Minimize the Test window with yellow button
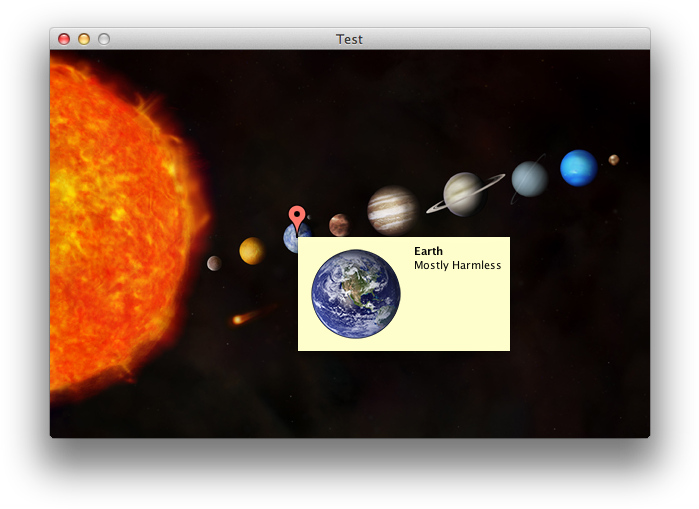This screenshot has width=699, height=509. point(84,39)
